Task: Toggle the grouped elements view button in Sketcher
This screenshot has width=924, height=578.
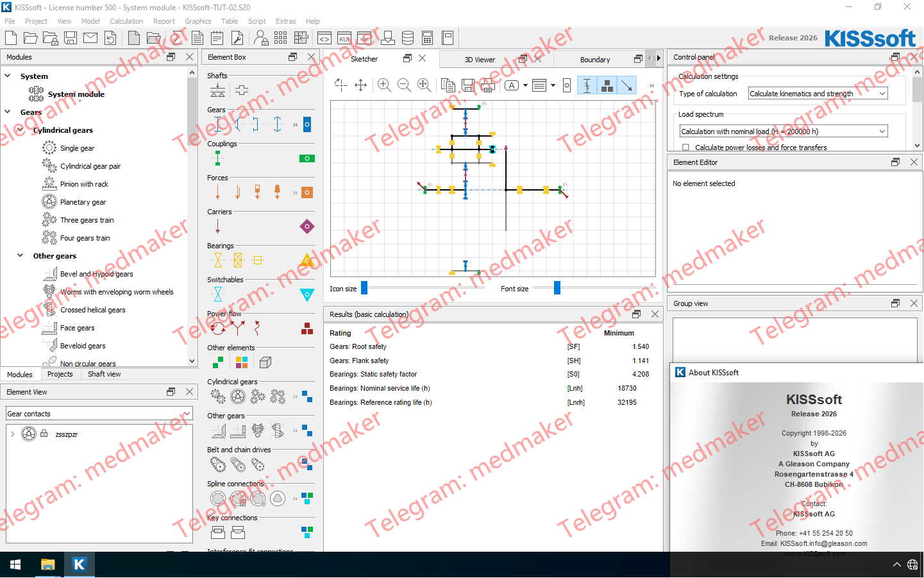Action: [607, 85]
